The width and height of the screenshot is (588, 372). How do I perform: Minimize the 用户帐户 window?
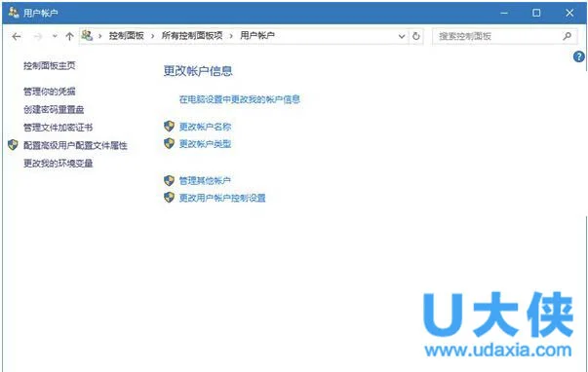tap(504, 13)
